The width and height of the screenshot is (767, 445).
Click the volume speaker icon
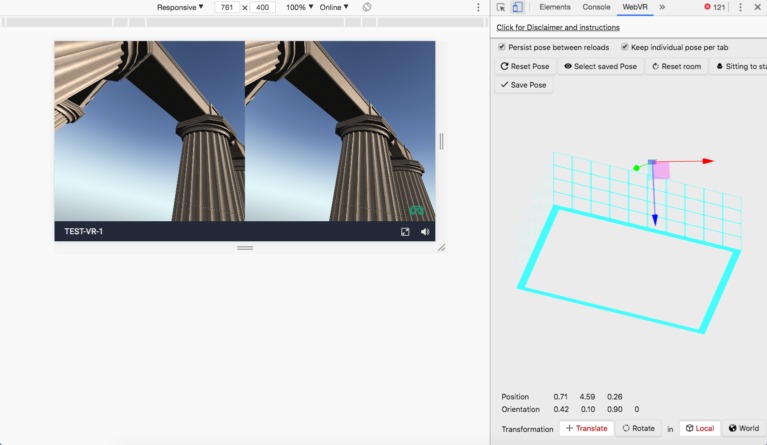tap(425, 232)
